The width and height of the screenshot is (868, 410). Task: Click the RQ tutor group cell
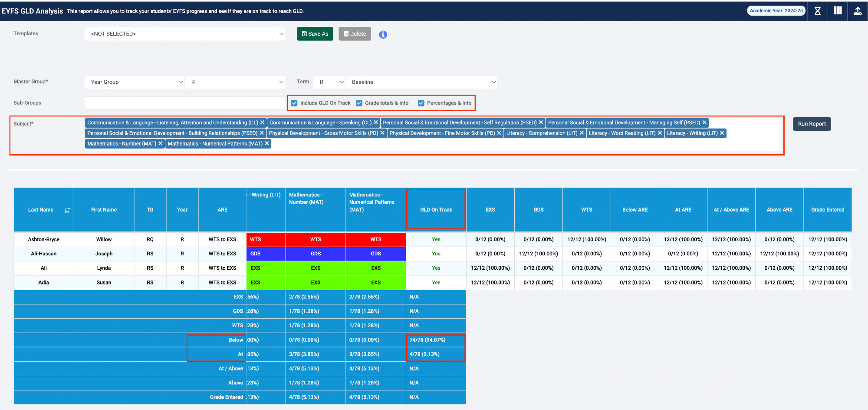coord(150,239)
